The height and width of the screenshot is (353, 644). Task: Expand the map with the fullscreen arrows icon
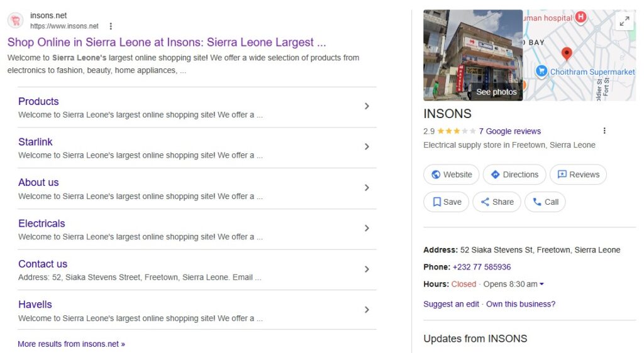click(625, 21)
